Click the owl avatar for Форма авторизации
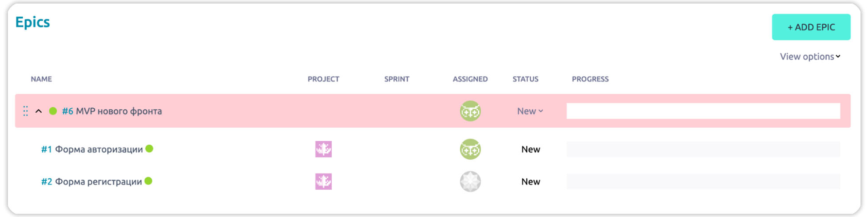The height and width of the screenshot is (217, 868). [x=470, y=149]
